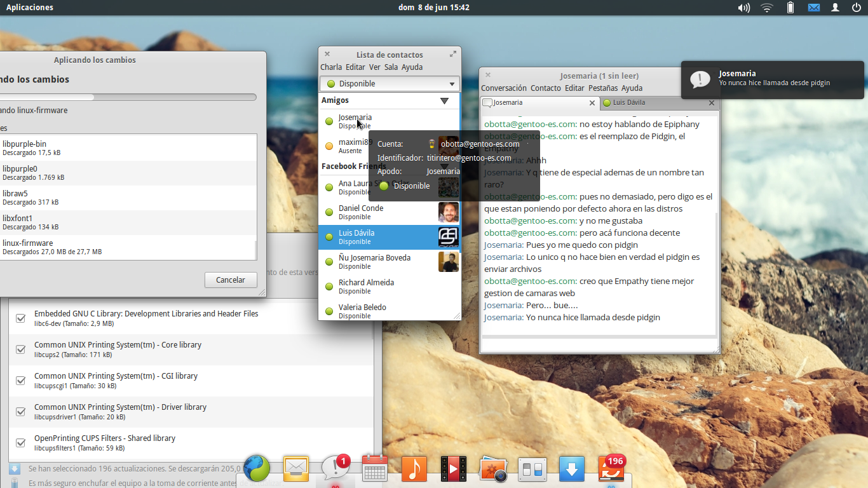The width and height of the screenshot is (868, 488).
Task: Open the calendar dock icon
Action: [x=375, y=469]
